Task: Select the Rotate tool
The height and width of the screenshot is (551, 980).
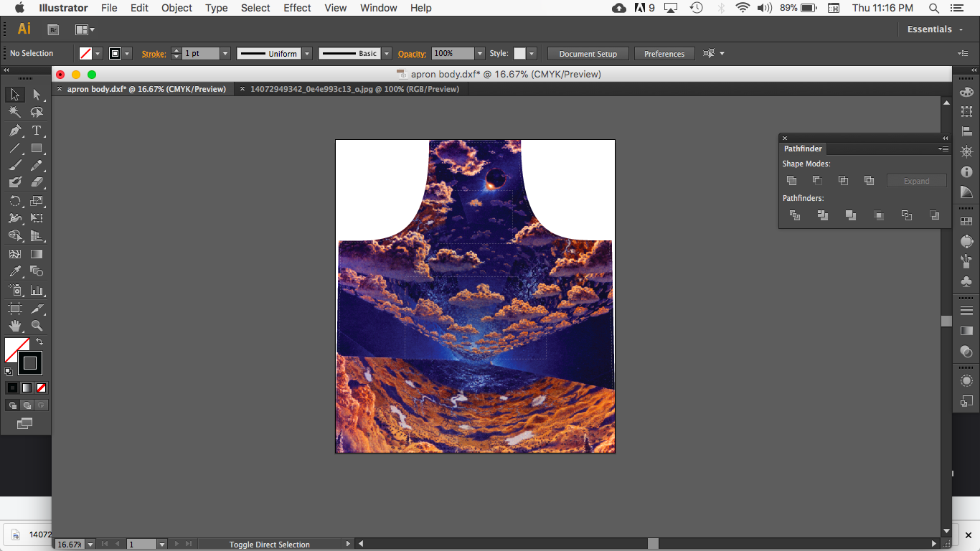Action: coord(14,201)
